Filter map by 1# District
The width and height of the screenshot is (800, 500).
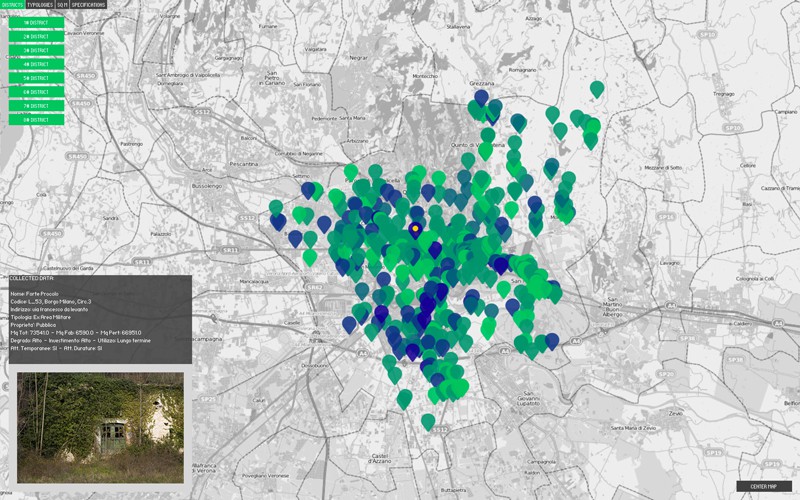pos(36,22)
